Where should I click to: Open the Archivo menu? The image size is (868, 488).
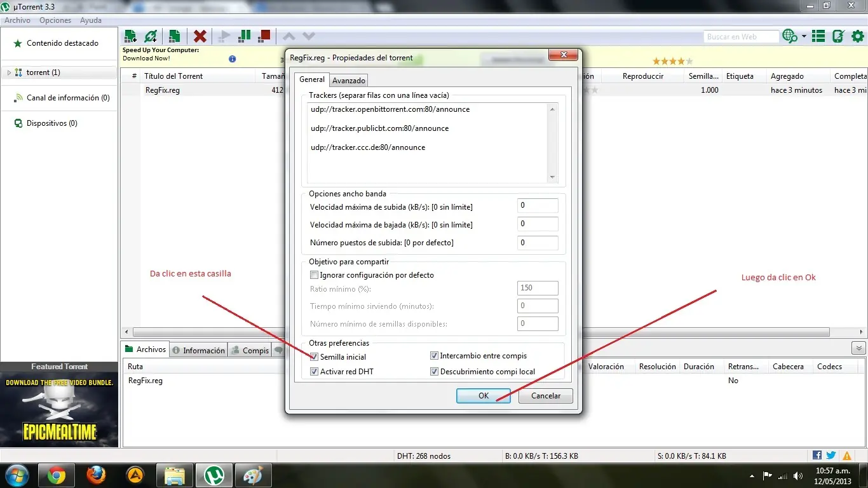tap(17, 20)
